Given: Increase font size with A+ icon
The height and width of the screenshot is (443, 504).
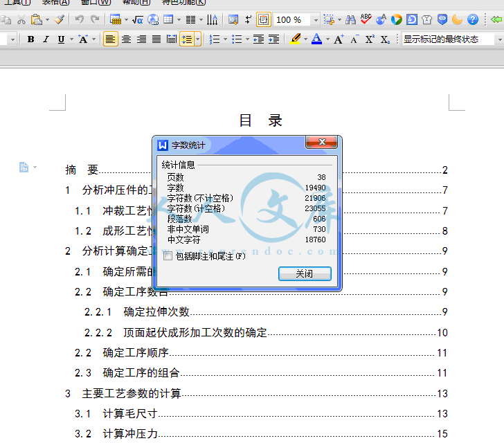Looking at the screenshot, I should (x=339, y=39).
